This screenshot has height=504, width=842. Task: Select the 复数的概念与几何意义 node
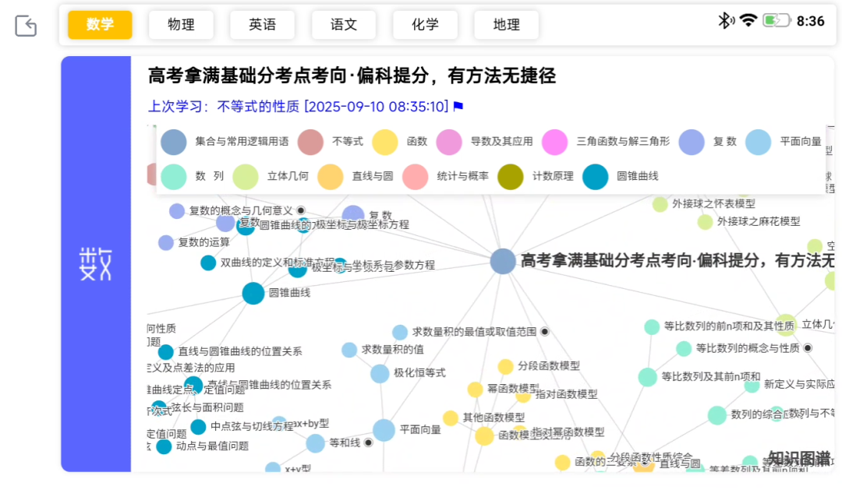[x=177, y=211]
